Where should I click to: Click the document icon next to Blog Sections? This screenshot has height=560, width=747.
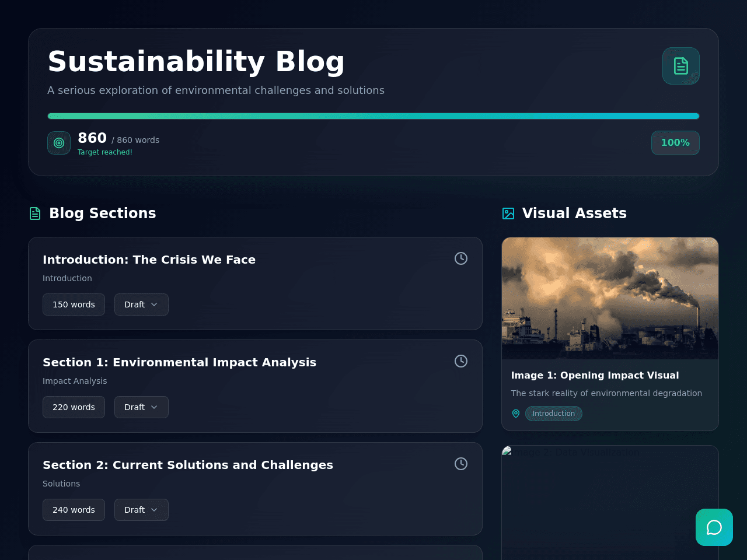point(35,213)
